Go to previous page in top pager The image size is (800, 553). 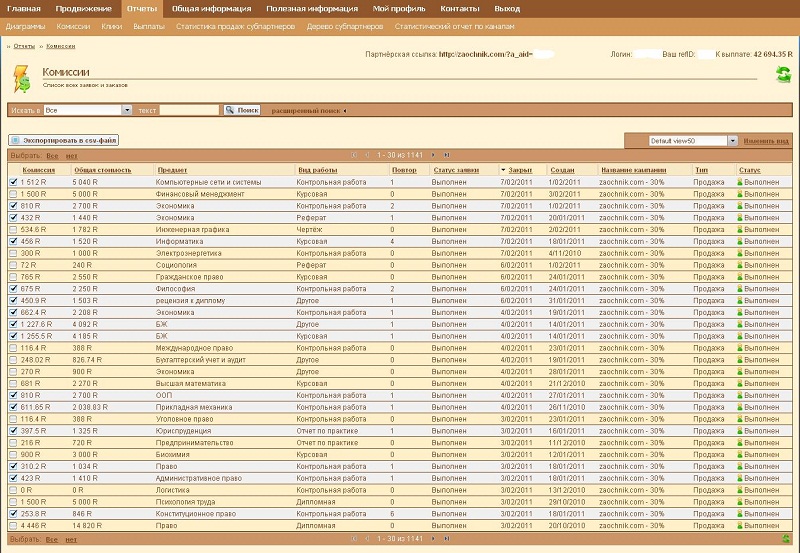(x=367, y=155)
